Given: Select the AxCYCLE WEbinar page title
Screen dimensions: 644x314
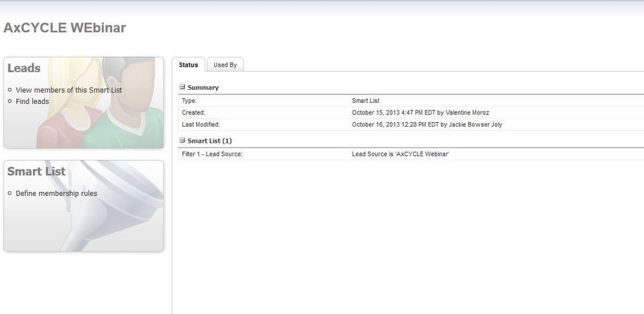Looking at the screenshot, I should (65, 28).
